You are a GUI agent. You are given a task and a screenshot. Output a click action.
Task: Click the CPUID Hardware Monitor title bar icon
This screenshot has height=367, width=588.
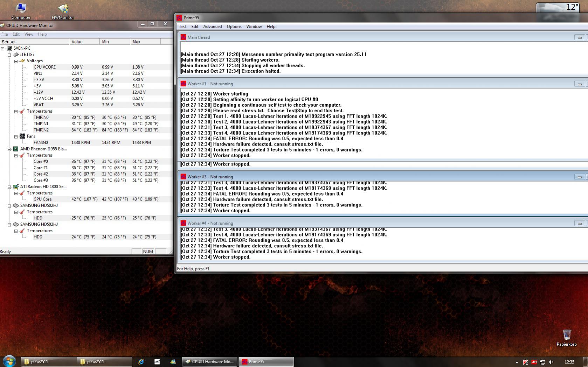point(2,25)
